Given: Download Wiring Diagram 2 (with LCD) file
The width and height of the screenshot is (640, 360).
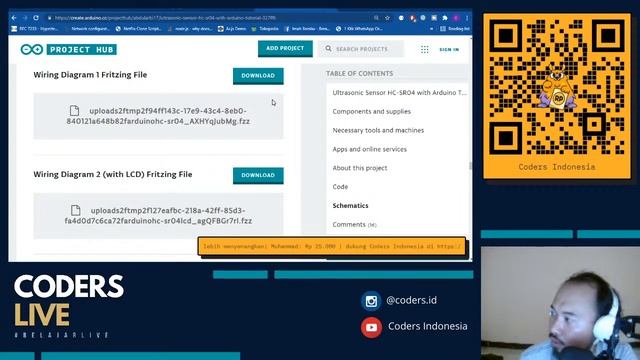Looking at the screenshot, I should coord(258,176).
